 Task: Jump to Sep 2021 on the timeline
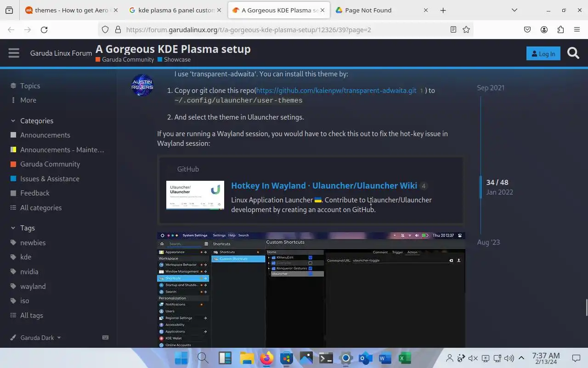pos(491,87)
